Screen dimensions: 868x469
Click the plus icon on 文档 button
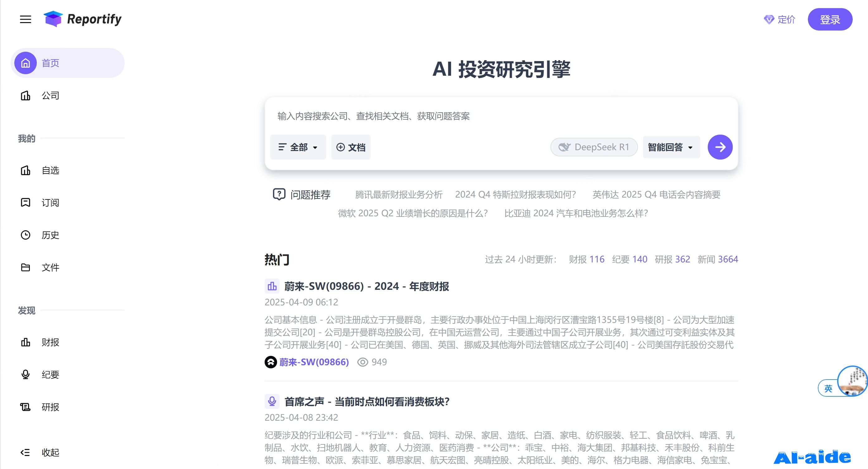(341, 147)
